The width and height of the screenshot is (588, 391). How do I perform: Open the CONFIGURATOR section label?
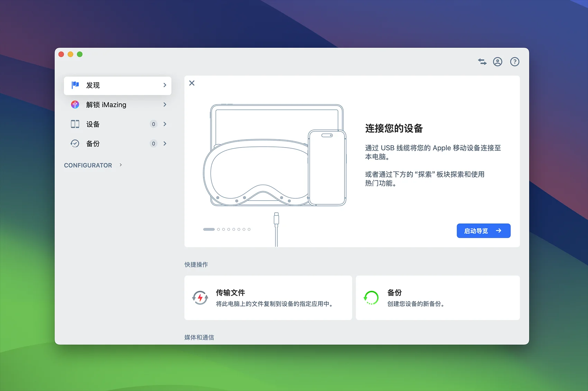click(x=88, y=165)
